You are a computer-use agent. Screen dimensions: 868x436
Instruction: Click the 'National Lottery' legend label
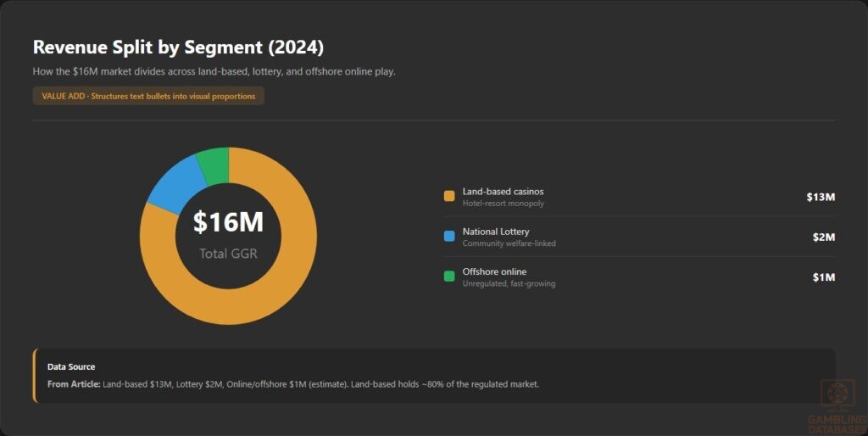pos(496,232)
